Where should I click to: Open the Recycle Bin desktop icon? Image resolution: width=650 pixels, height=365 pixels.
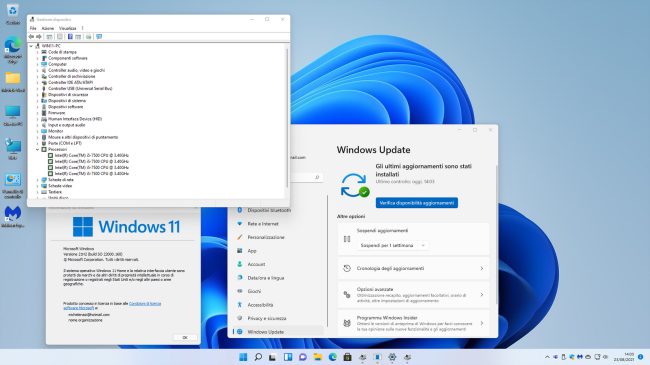[12, 14]
